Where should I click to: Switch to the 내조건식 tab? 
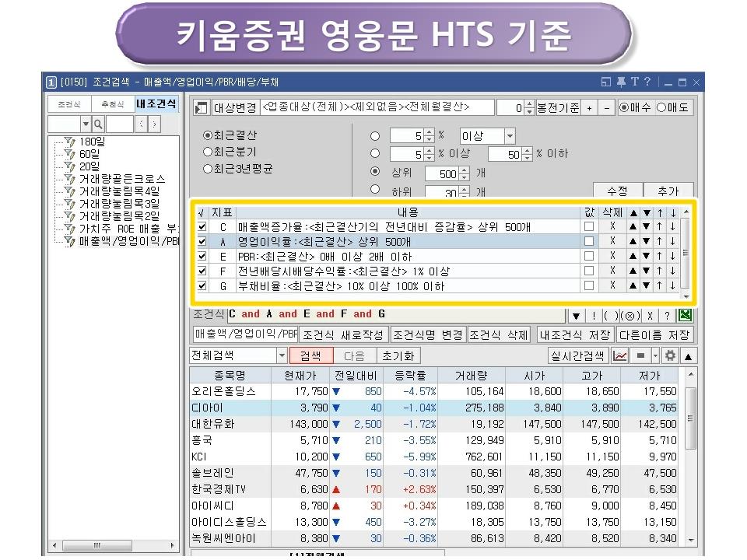click(x=156, y=103)
